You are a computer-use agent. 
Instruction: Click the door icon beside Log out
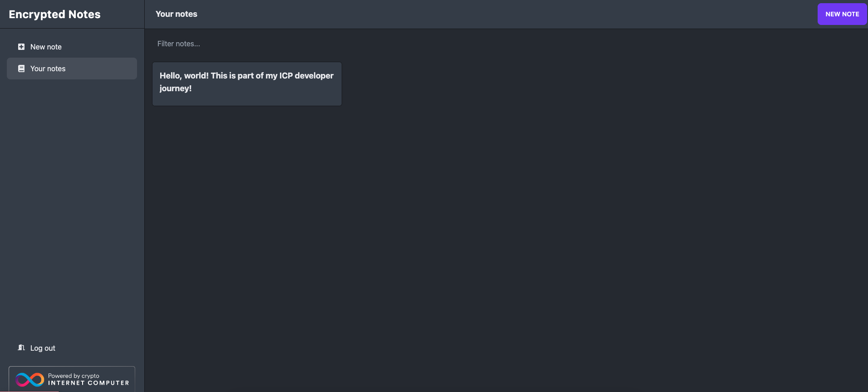click(x=21, y=348)
